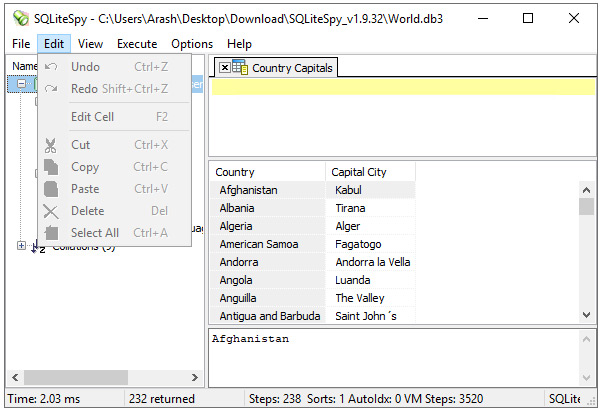The height and width of the screenshot is (413, 600).
Task: Open the Options menu
Action: [192, 44]
